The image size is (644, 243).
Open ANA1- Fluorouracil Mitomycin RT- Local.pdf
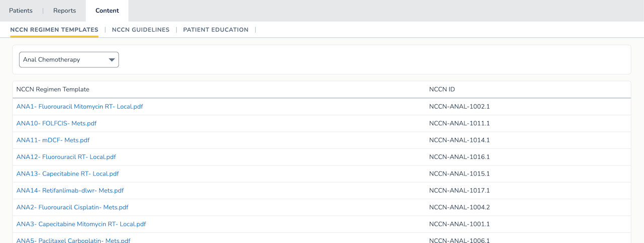79,107
